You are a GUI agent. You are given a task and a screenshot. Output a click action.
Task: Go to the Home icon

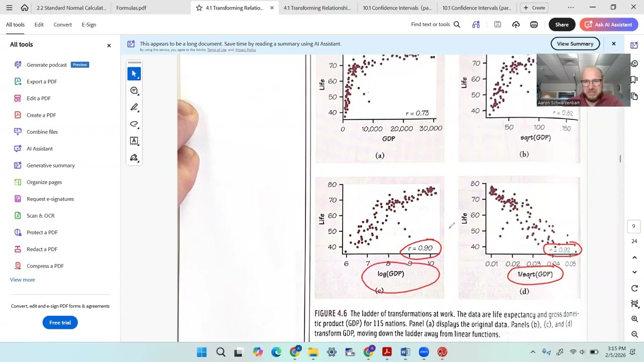(x=25, y=8)
